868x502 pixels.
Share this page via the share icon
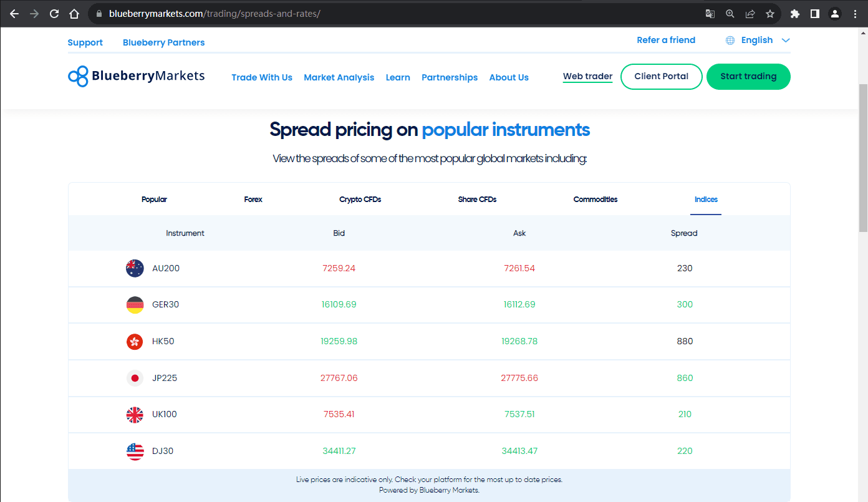[750, 14]
